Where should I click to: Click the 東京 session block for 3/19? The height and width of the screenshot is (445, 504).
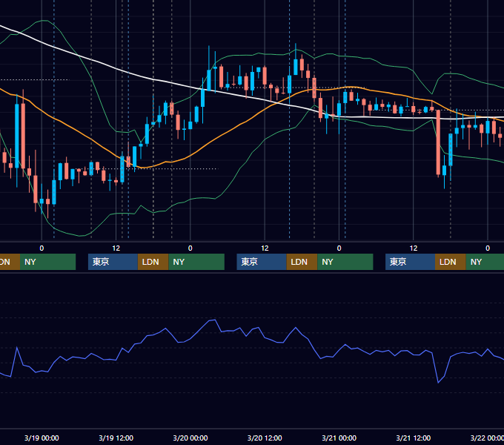coord(113,262)
